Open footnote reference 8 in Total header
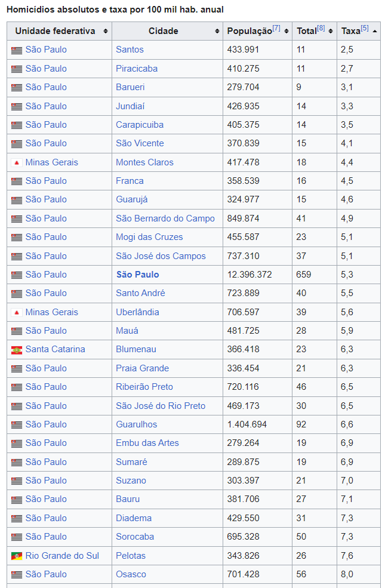The height and width of the screenshot is (588, 382). 321,28
